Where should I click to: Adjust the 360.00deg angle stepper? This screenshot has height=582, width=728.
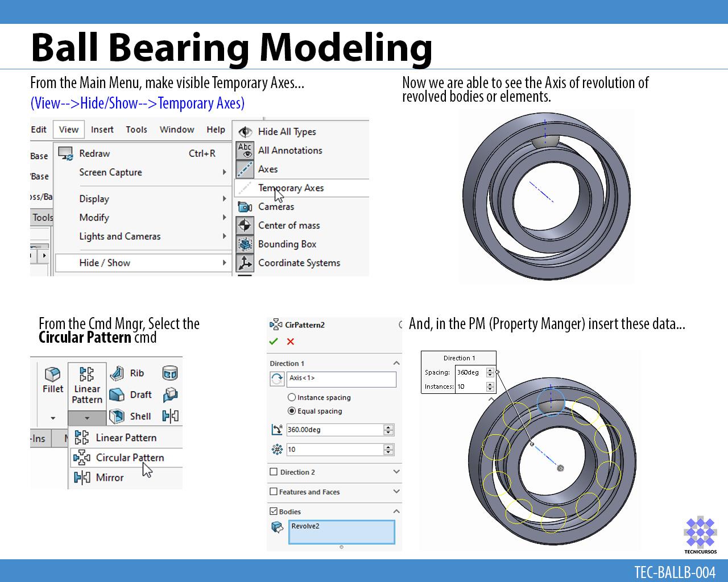(388, 430)
